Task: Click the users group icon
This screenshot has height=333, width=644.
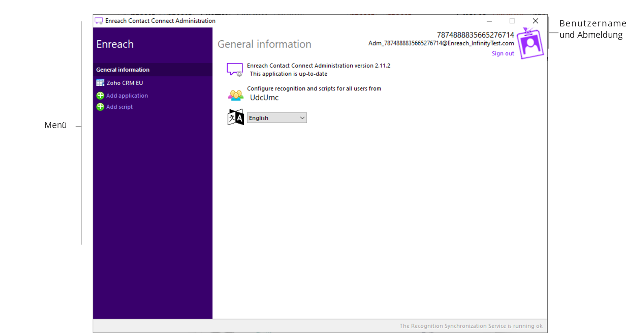Action: pos(236,96)
